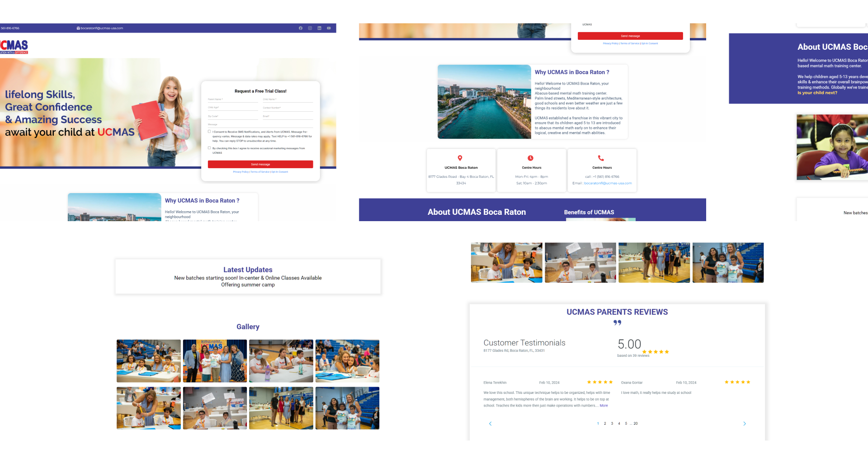Tick the SMS notifications consent checkbox
Image resolution: width=868 pixels, height=464 pixels.
tap(209, 132)
